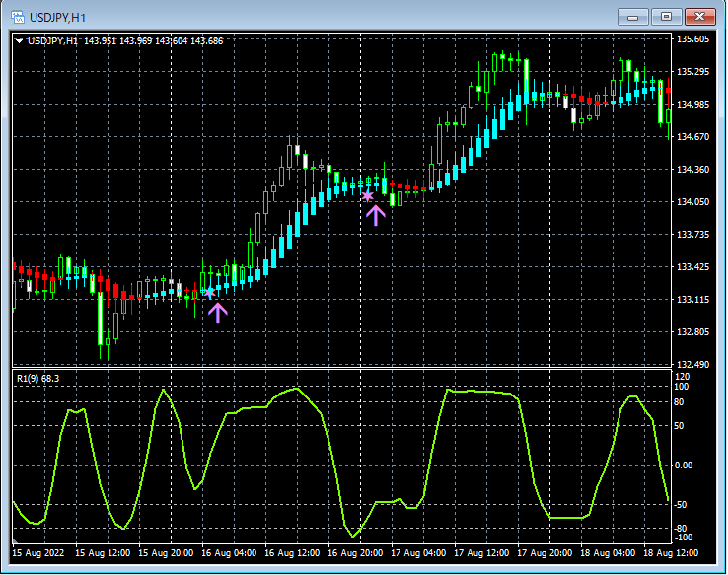The height and width of the screenshot is (575, 728).
Task: Select the R1(9) 68.3 indicator label
Action: click(x=38, y=378)
